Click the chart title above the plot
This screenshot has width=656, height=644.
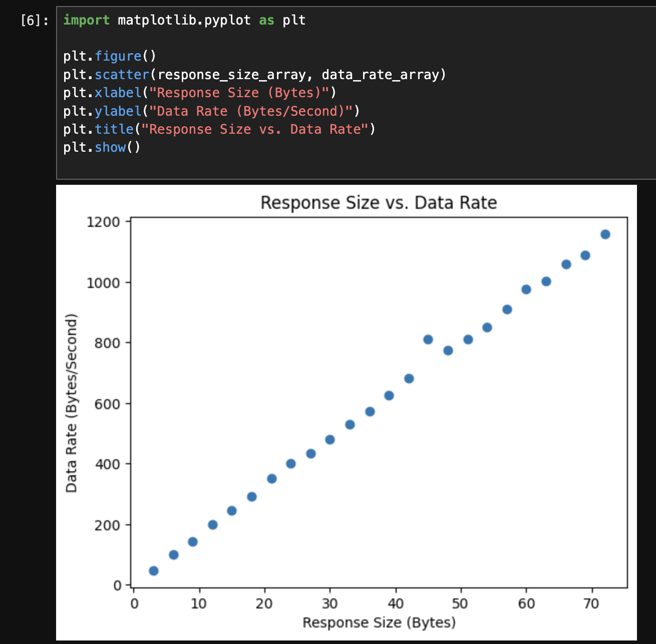(x=379, y=203)
